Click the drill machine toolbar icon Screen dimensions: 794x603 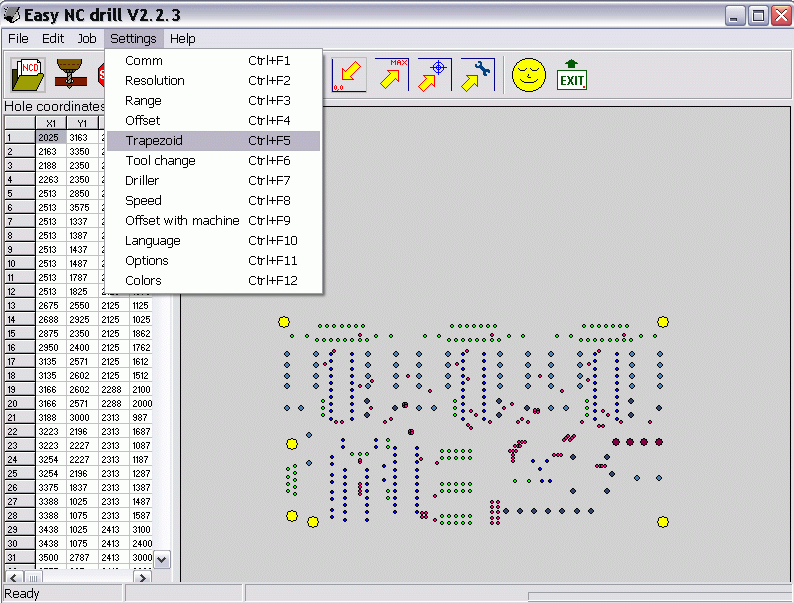click(x=70, y=74)
